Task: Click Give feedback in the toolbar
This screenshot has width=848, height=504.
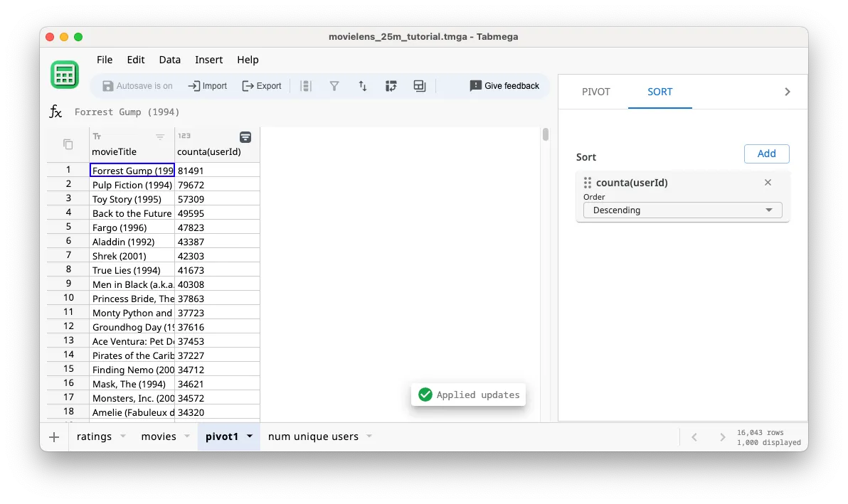Action: click(504, 85)
